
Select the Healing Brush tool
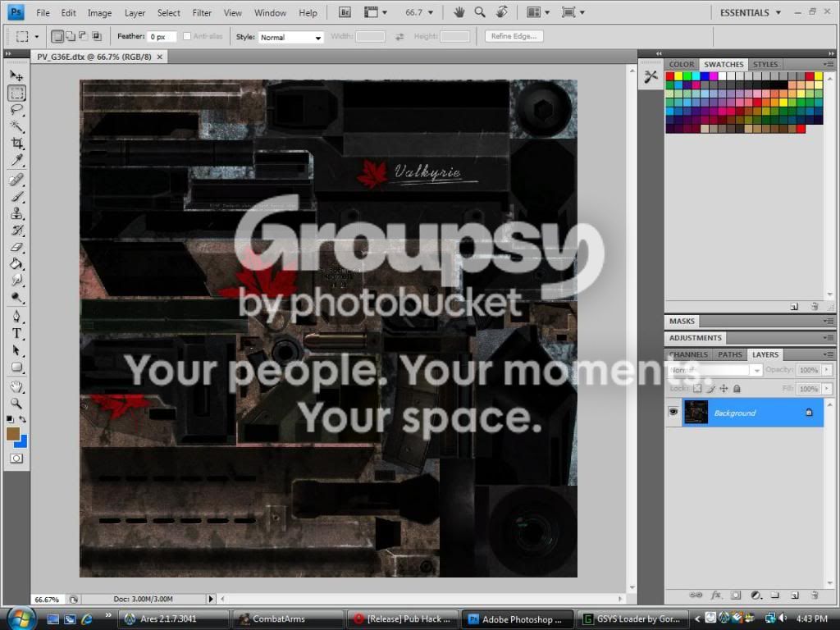tap(16, 180)
